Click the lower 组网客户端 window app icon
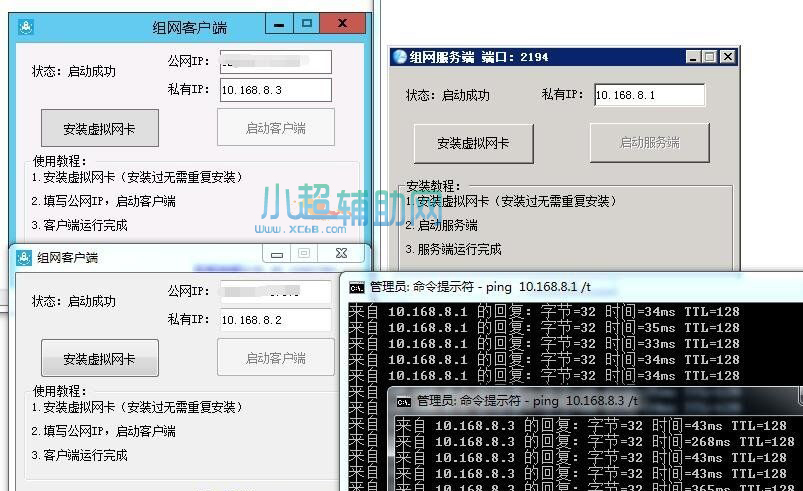803x491 pixels. pos(24,258)
